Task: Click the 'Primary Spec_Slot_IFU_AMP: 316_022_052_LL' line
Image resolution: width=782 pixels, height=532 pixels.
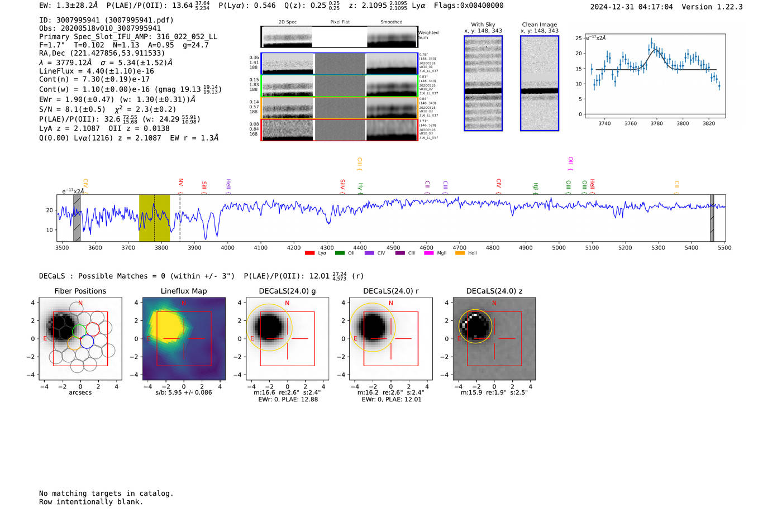Action: [128, 37]
